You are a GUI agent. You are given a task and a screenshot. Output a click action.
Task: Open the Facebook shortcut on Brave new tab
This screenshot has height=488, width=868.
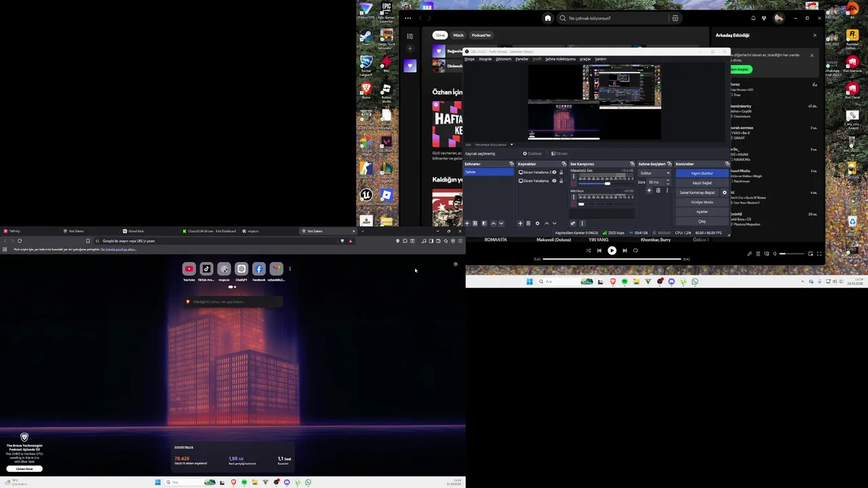coord(258,269)
